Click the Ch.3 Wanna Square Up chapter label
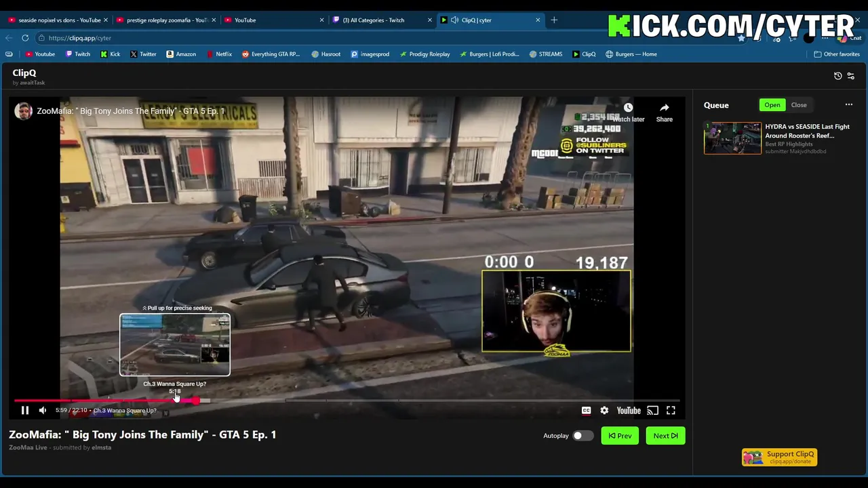868x488 pixels. tap(125, 411)
